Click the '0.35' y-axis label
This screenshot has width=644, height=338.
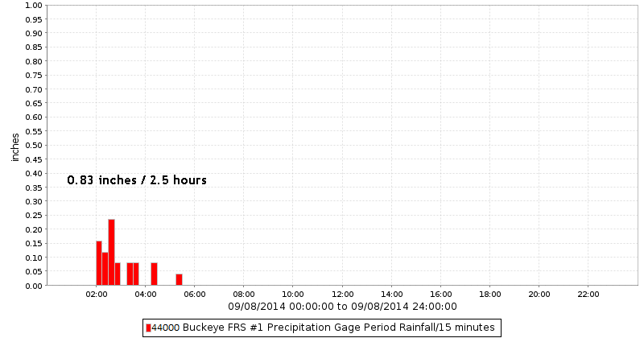[34, 188]
